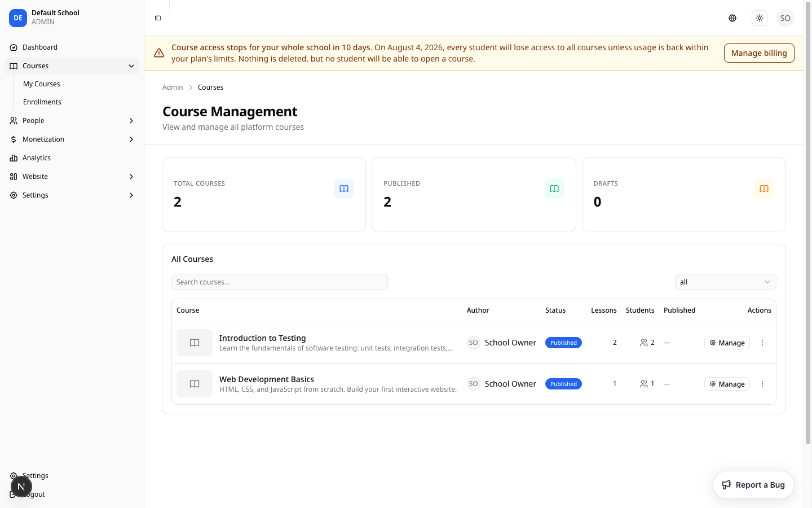Click the Report a Bug megaphone icon
812x508 pixels.
(727, 485)
